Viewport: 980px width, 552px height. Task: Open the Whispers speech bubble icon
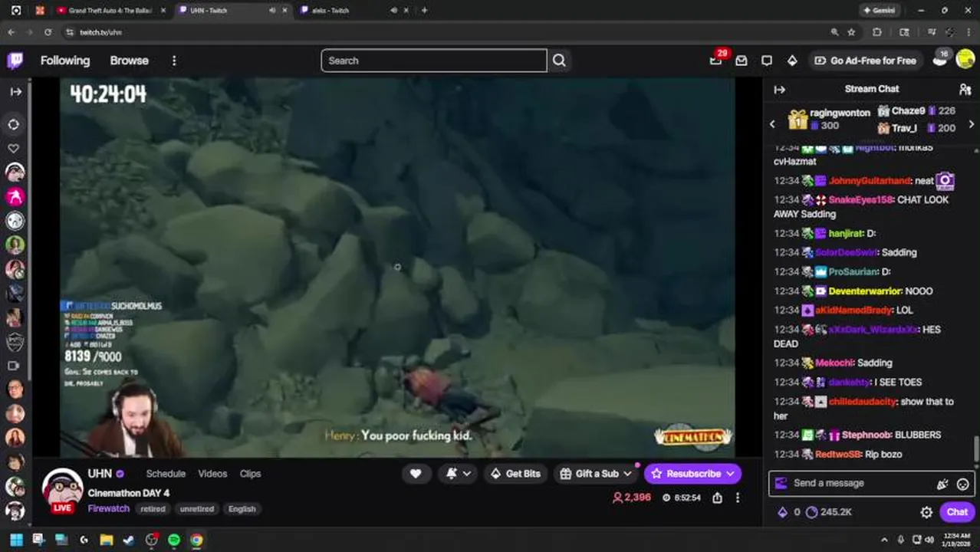[x=767, y=61]
